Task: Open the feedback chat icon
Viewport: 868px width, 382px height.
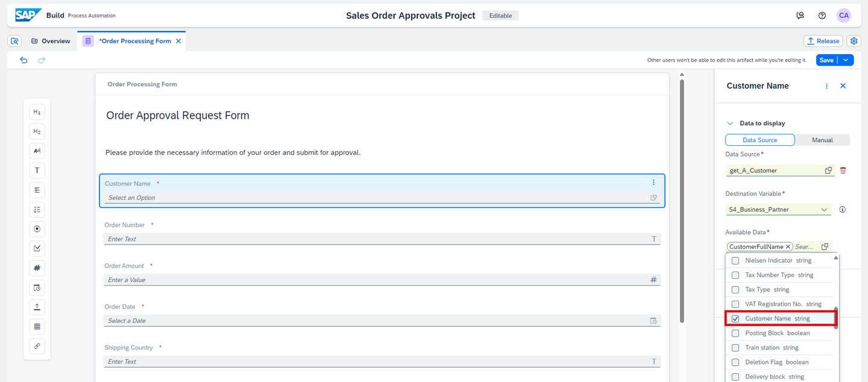Action: click(x=800, y=16)
